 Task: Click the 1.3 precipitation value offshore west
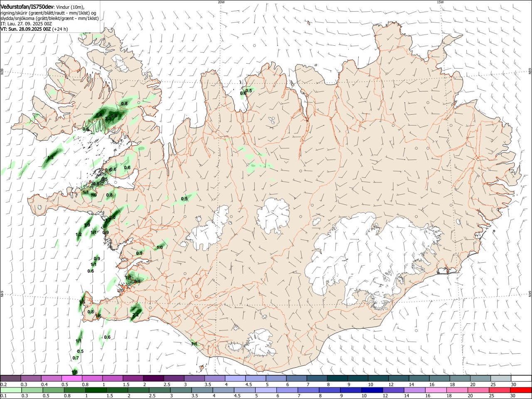51,158
